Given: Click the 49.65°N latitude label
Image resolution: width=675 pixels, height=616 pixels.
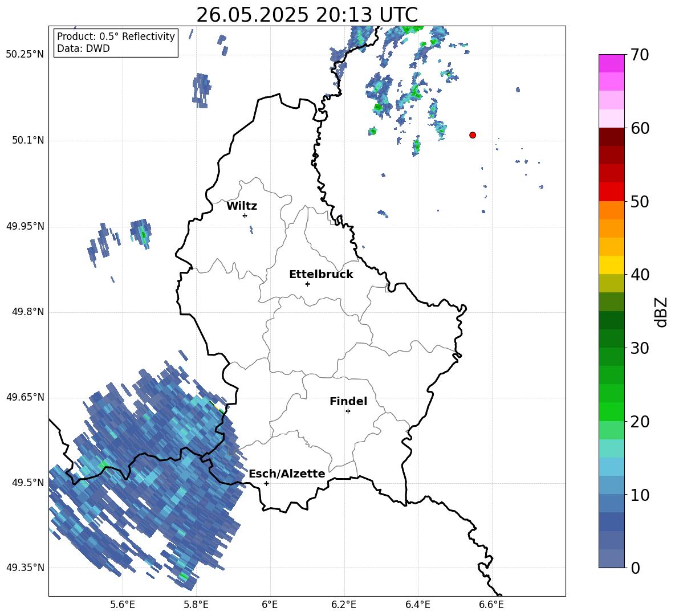Looking at the screenshot, I should pyautogui.click(x=25, y=397).
